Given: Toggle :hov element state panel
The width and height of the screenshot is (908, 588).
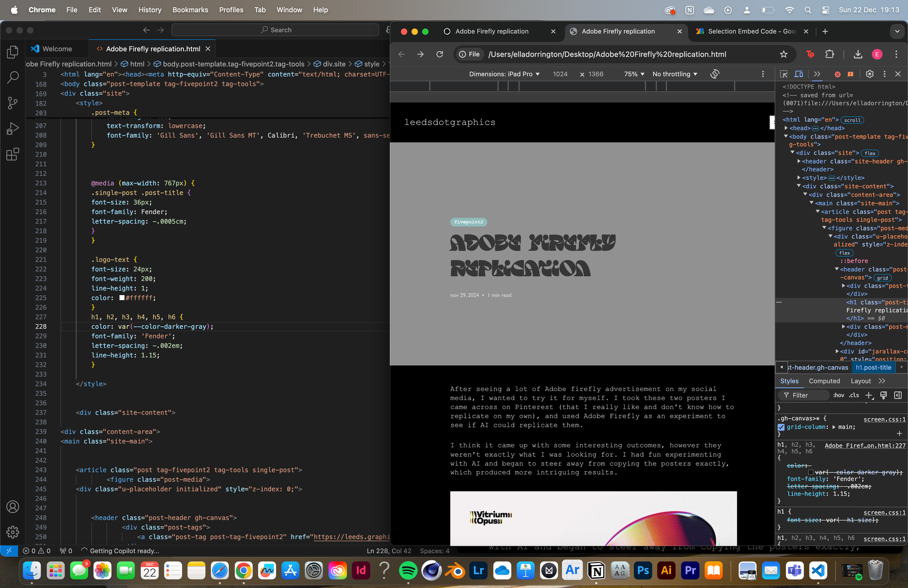Looking at the screenshot, I should [x=839, y=395].
